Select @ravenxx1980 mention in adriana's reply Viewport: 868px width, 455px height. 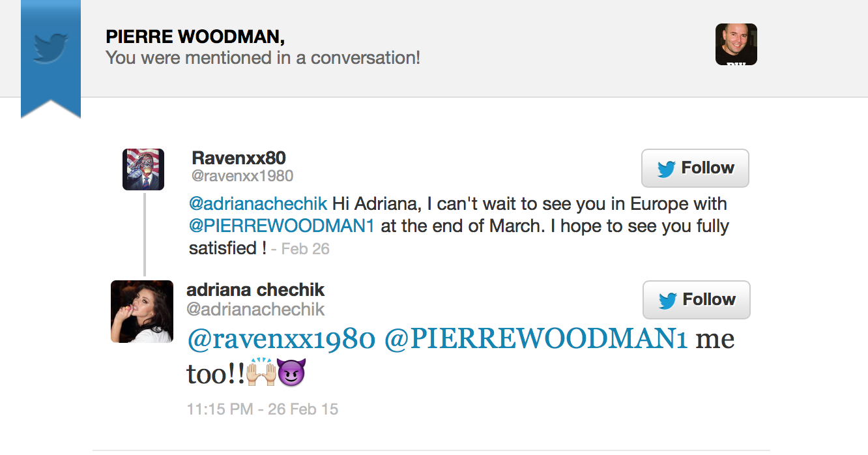click(281, 340)
